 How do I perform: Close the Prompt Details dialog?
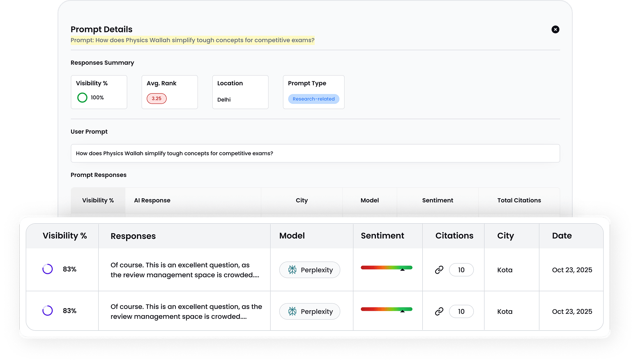click(555, 30)
